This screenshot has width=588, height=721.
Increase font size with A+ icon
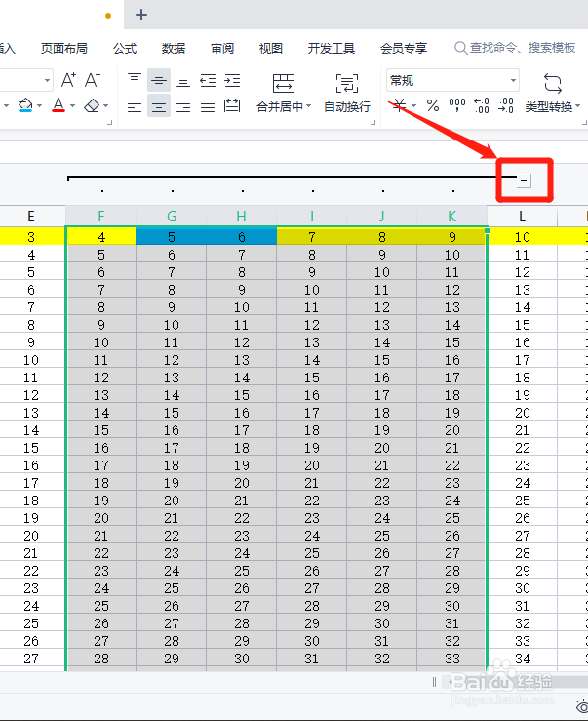[x=68, y=80]
